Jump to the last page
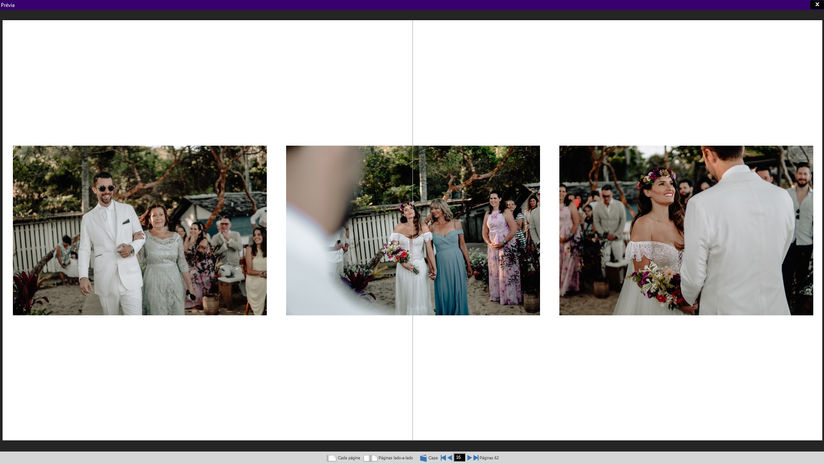Image resolution: width=824 pixels, height=464 pixels. point(476,458)
